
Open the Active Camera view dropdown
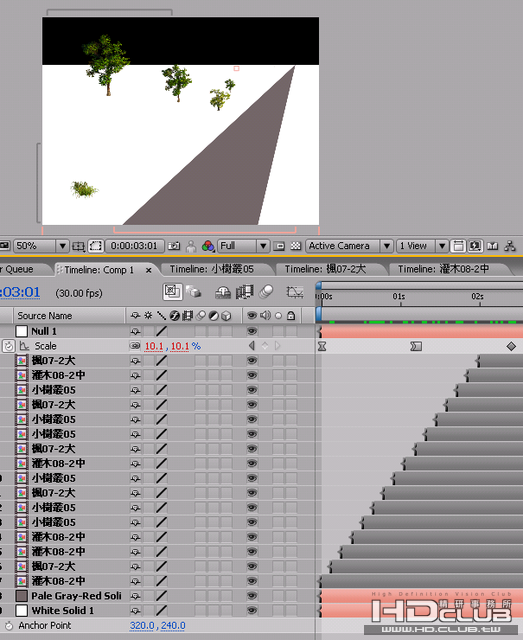pos(349,246)
